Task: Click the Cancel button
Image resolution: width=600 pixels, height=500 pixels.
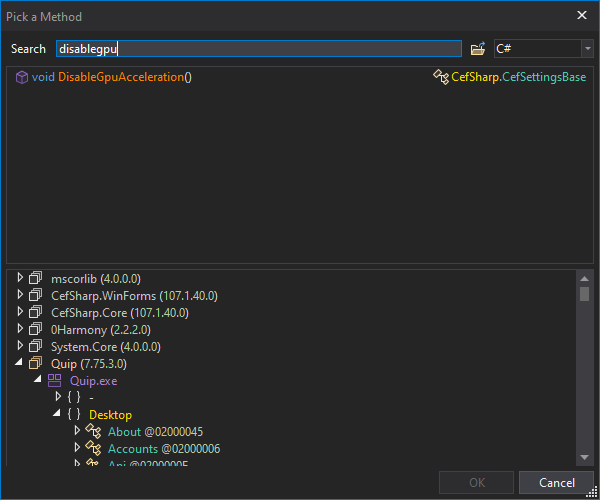Action: coord(556,483)
